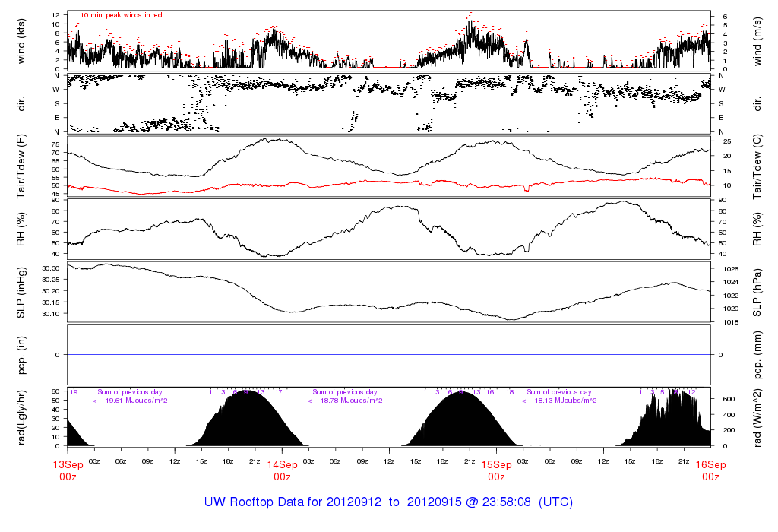Image resolution: width=778 pixels, height=532 pixels.
Task: Click the 'Tair/Tdew (C)' axis label
Action: [757, 166]
